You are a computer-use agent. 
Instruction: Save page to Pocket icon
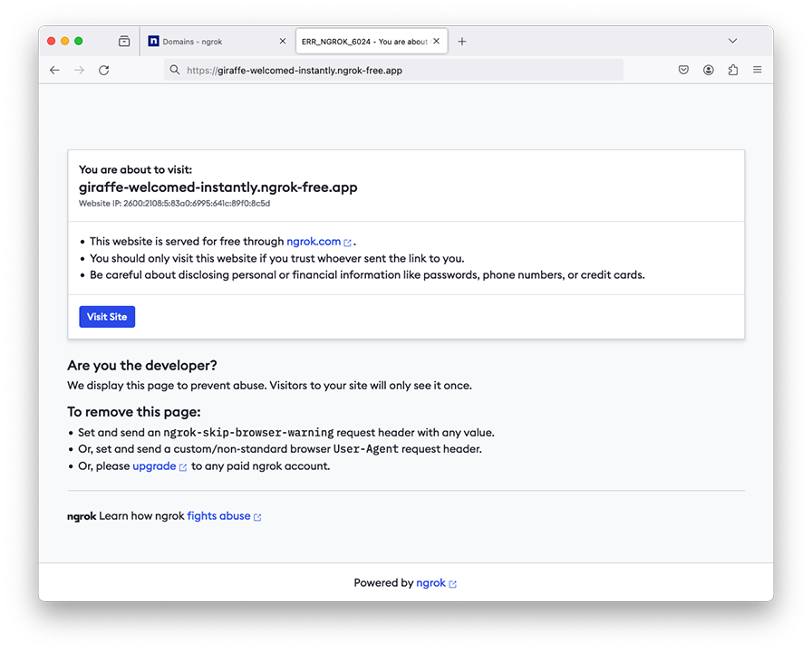683,70
